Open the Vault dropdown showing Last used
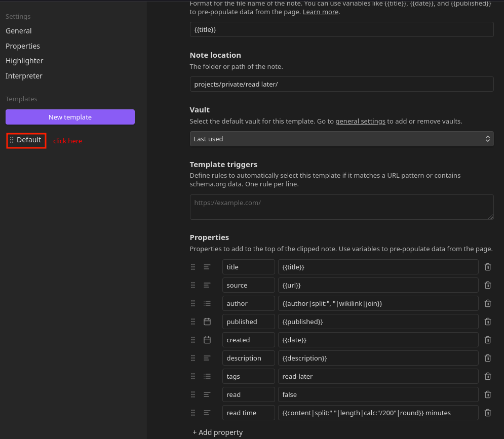Viewport: 504px width, 439px height. [x=341, y=139]
